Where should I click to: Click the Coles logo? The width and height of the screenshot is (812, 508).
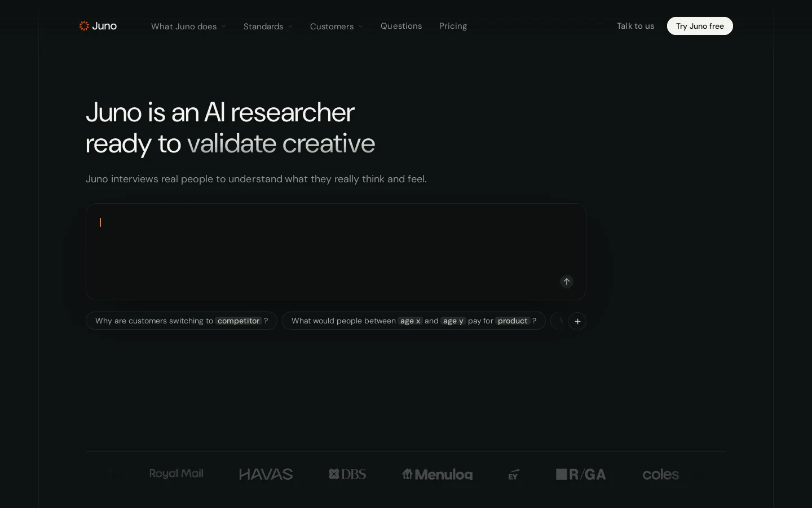coord(661,474)
